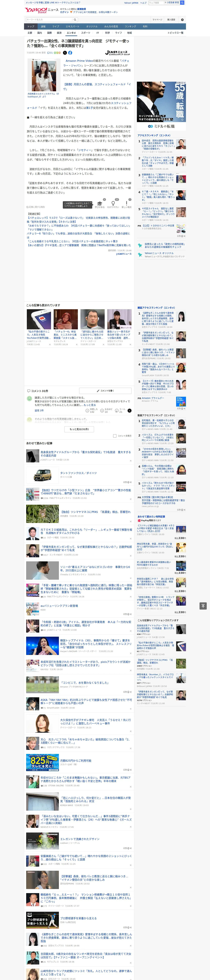React with わかりやすい lightbulb icon

click(113, 204)
